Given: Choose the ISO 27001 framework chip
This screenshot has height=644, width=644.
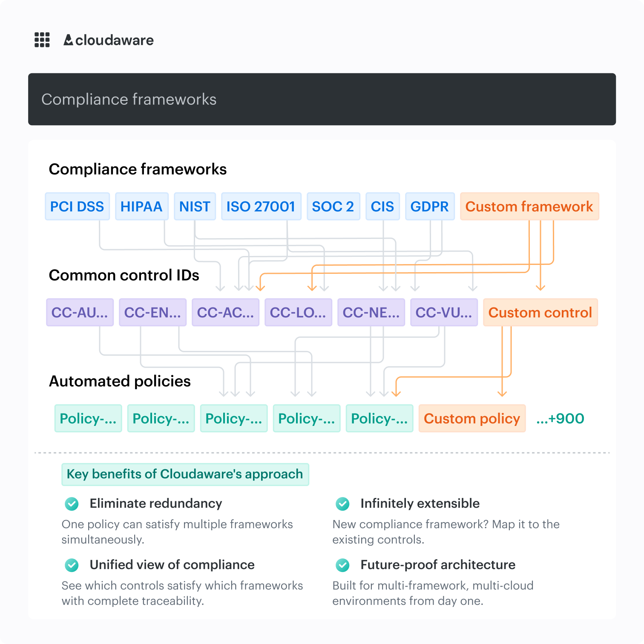Looking at the screenshot, I should (x=261, y=207).
